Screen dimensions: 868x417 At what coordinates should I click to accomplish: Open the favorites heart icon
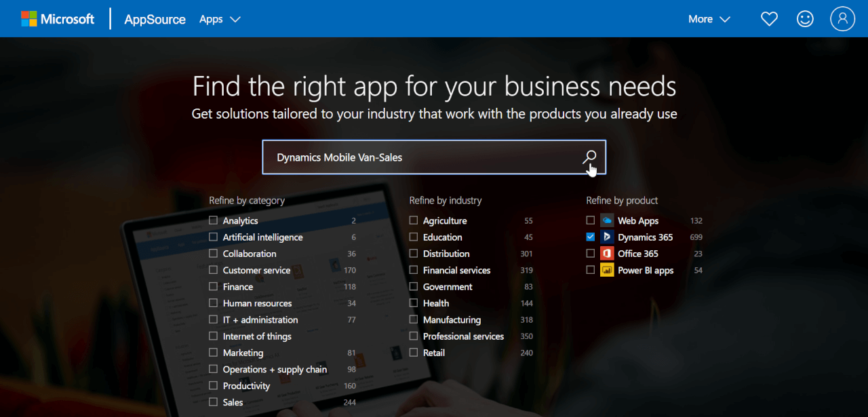pos(769,19)
